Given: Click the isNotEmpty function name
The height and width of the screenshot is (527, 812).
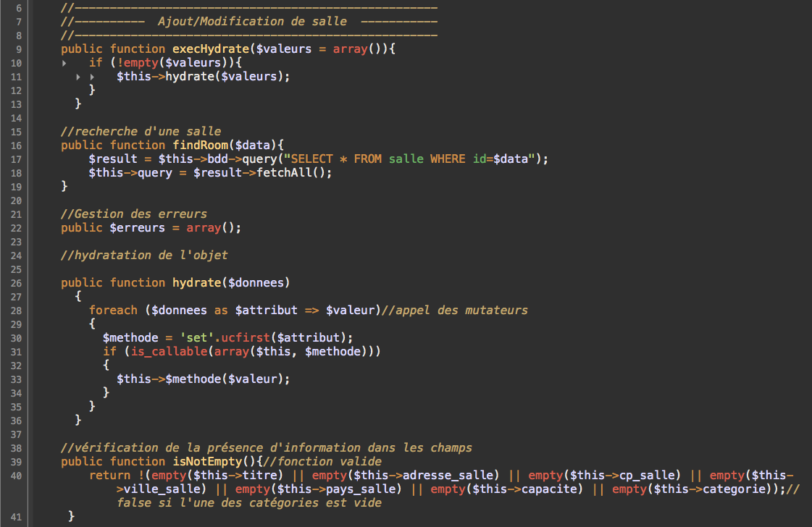Looking at the screenshot, I should coord(207,462).
